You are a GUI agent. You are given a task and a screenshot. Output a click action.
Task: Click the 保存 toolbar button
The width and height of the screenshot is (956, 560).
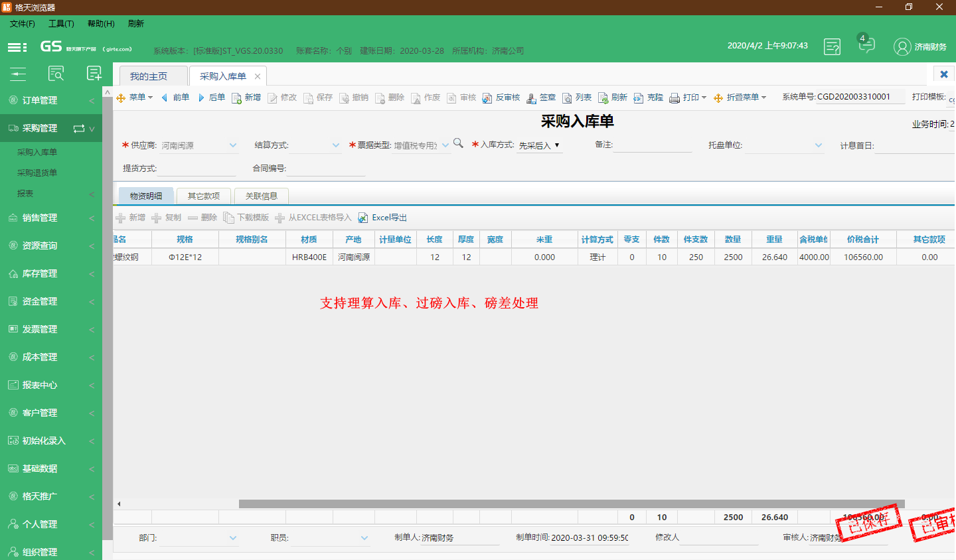point(318,98)
